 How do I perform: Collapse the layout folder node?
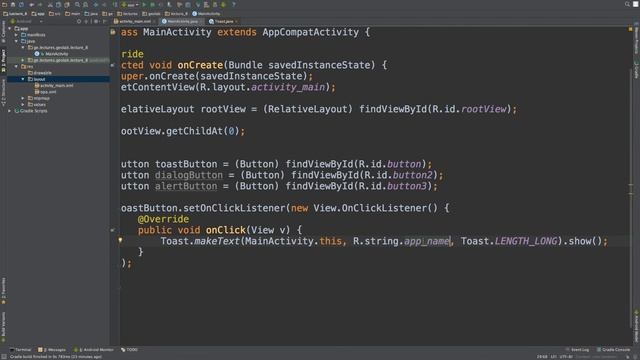click(23, 79)
